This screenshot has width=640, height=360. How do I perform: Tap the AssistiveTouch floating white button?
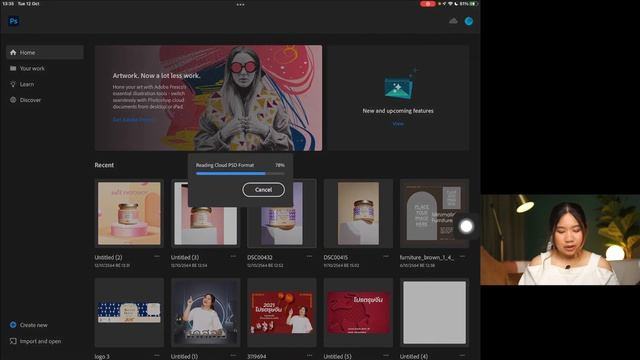[x=467, y=226]
